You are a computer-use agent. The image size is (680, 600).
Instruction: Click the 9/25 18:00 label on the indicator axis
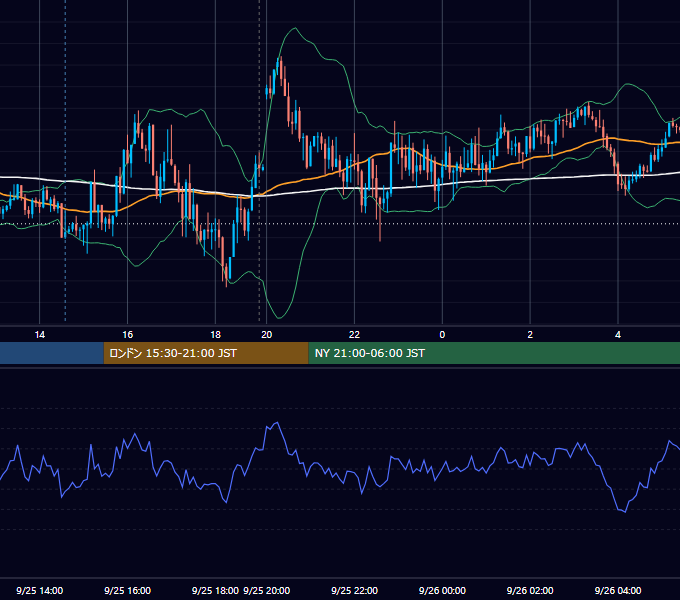[x=216, y=590]
